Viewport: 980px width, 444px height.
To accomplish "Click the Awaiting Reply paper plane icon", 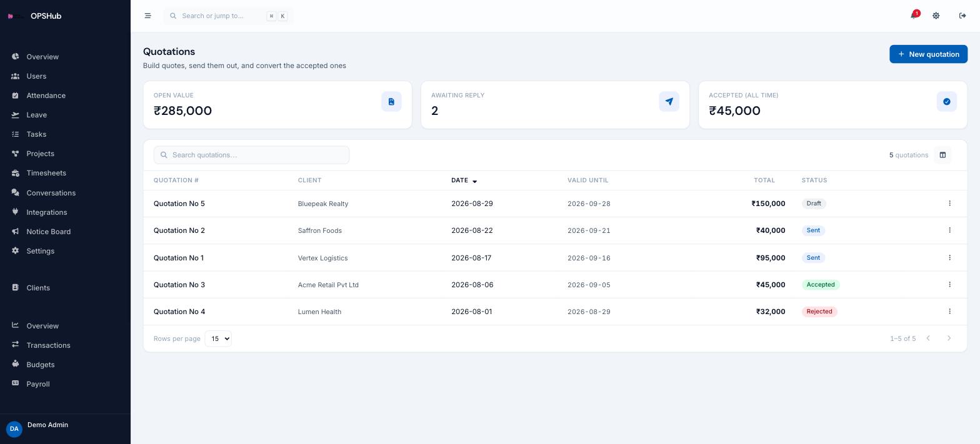I will pos(669,101).
